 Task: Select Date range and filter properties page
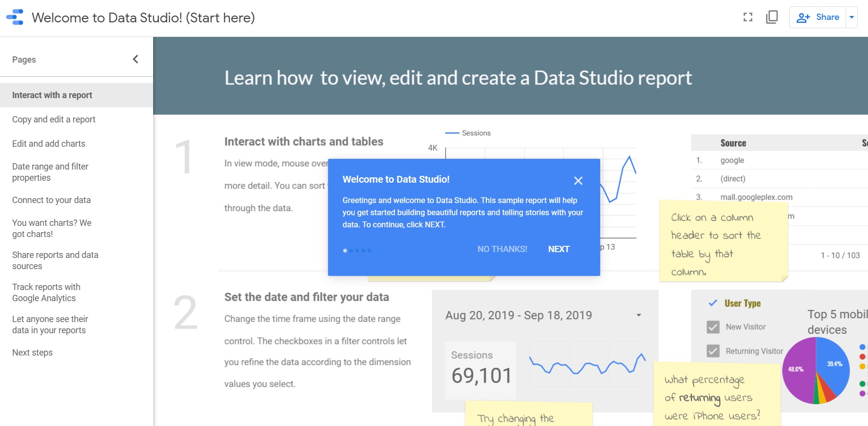point(76,172)
